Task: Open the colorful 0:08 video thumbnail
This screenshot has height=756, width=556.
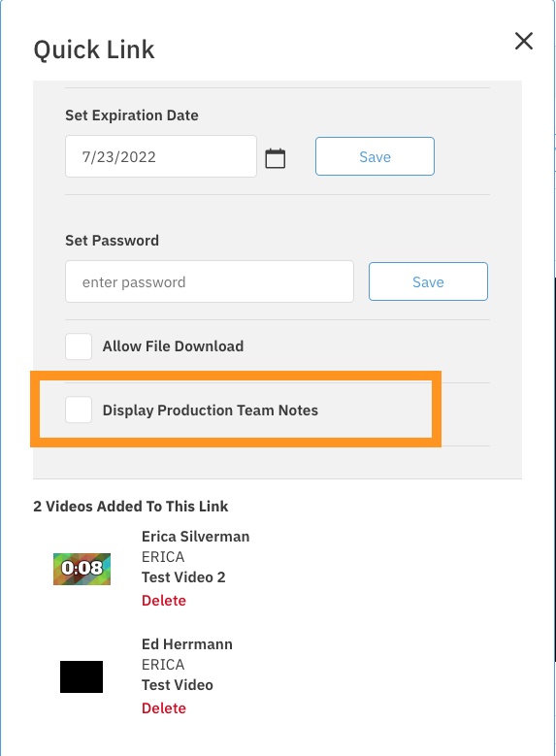Action: point(82,569)
